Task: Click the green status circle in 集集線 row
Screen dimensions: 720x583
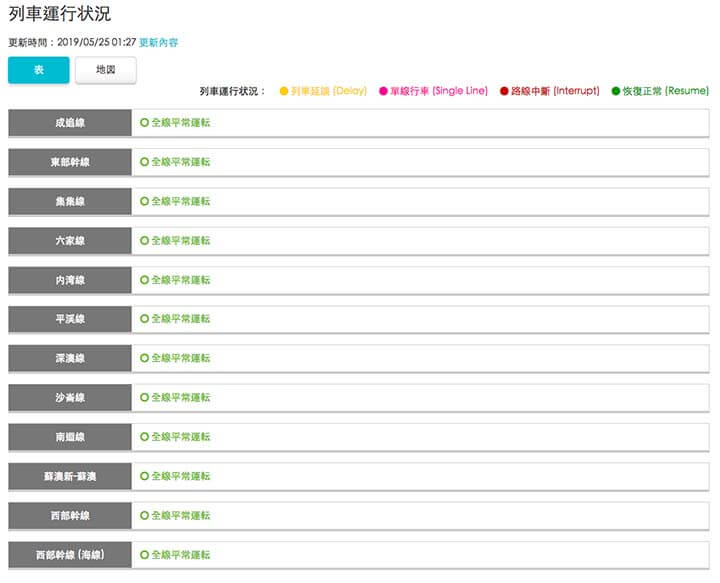Action: point(144,201)
